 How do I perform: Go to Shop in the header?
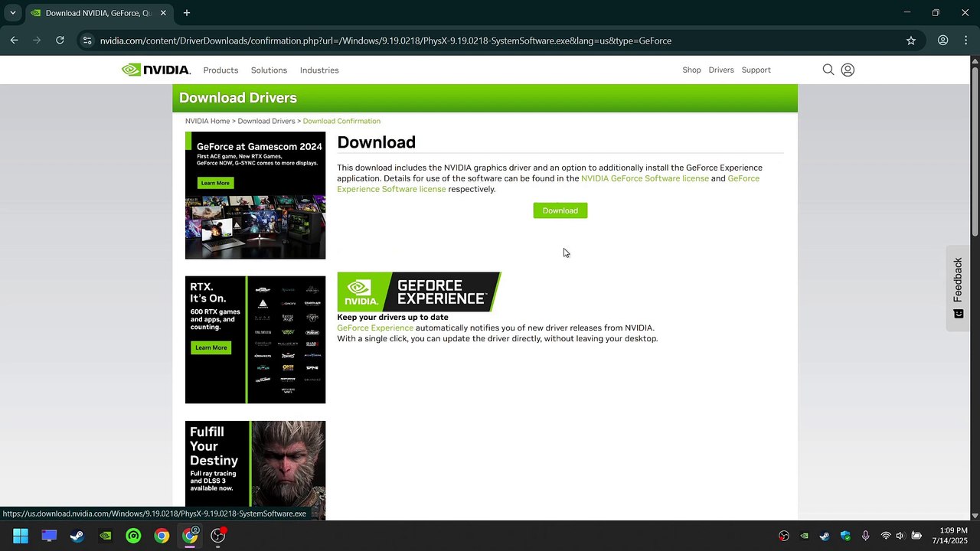[691, 70]
